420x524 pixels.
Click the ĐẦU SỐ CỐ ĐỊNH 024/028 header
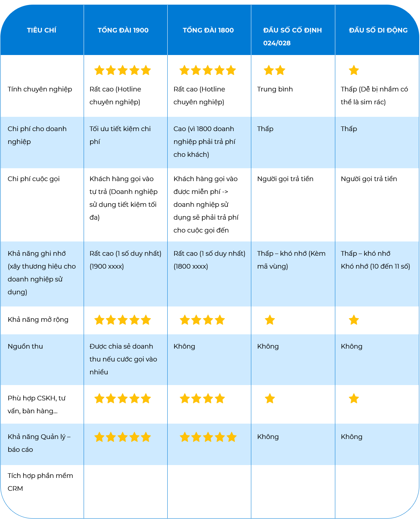pos(292,36)
